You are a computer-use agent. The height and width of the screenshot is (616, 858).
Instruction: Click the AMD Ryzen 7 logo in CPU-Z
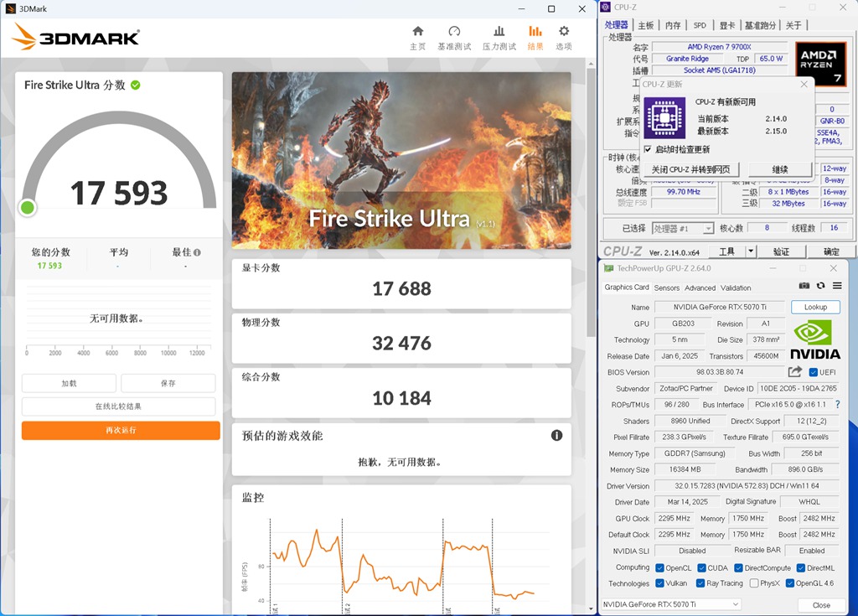820,64
